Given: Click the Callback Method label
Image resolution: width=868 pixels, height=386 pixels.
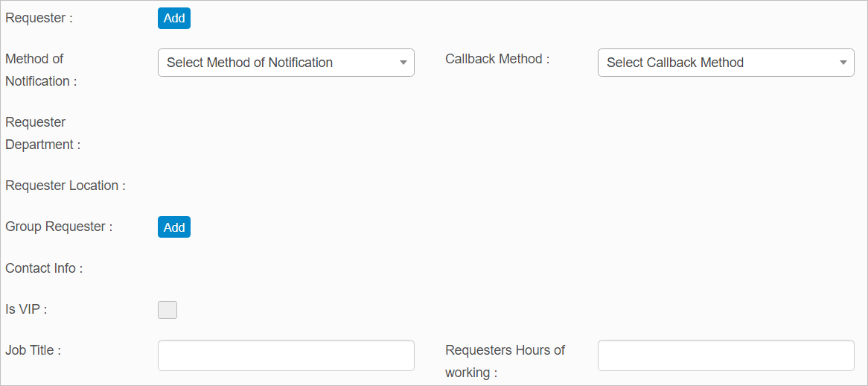Looking at the screenshot, I should point(497,59).
